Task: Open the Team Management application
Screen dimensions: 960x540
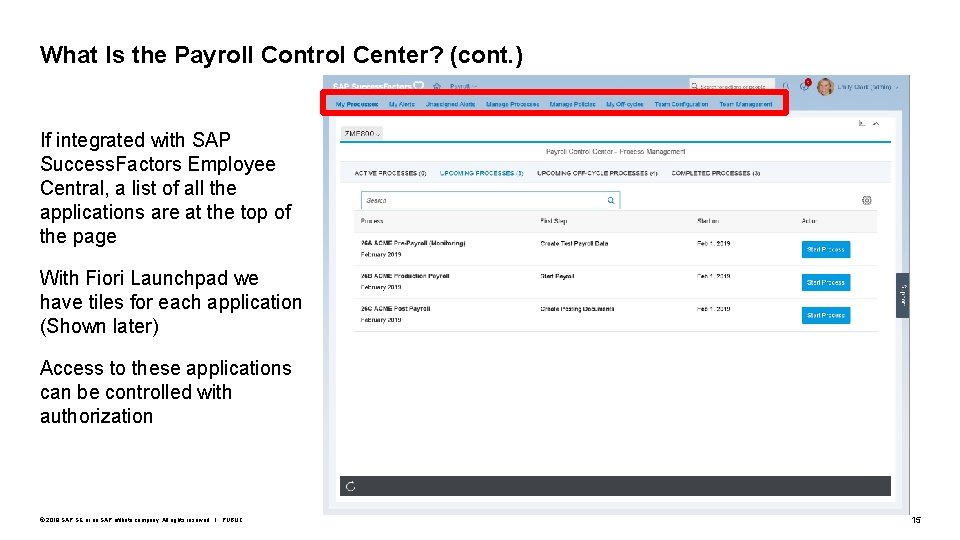Action: 746,104
